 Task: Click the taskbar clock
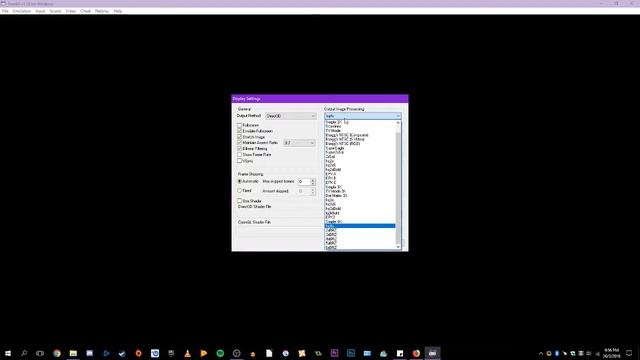coord(611,353)
